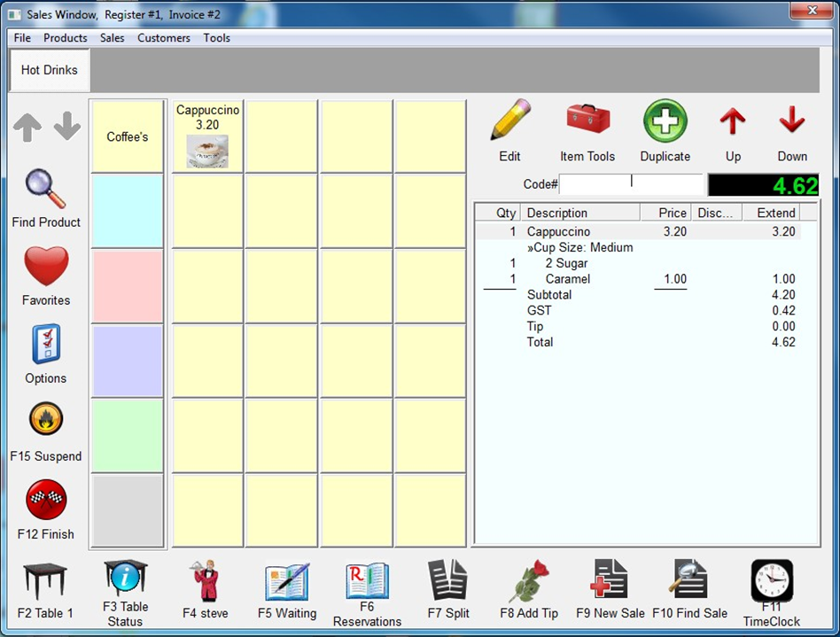This screenshot has width=840, height=637.
Task: Select the Coffee's category button
Action: (x=128, y=136)
